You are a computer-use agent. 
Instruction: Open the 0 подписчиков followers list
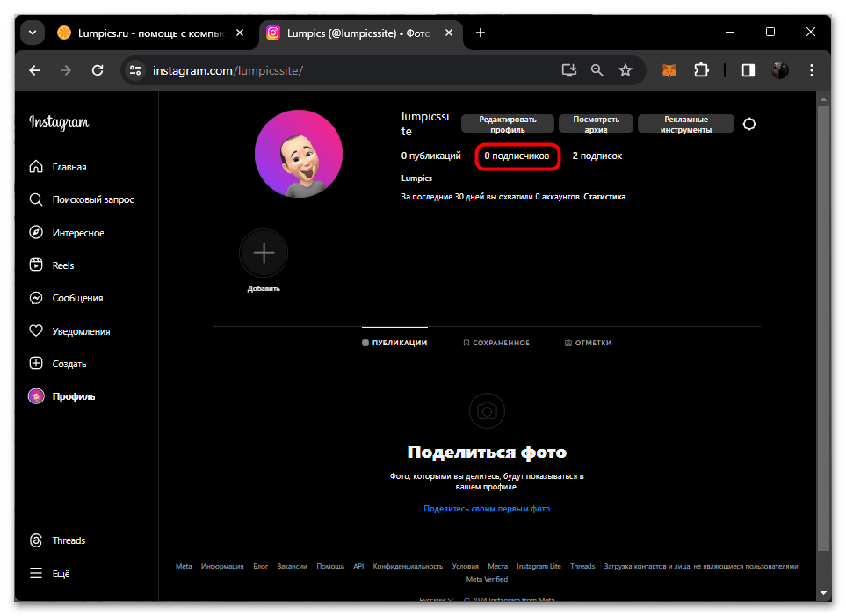(517, 156)
